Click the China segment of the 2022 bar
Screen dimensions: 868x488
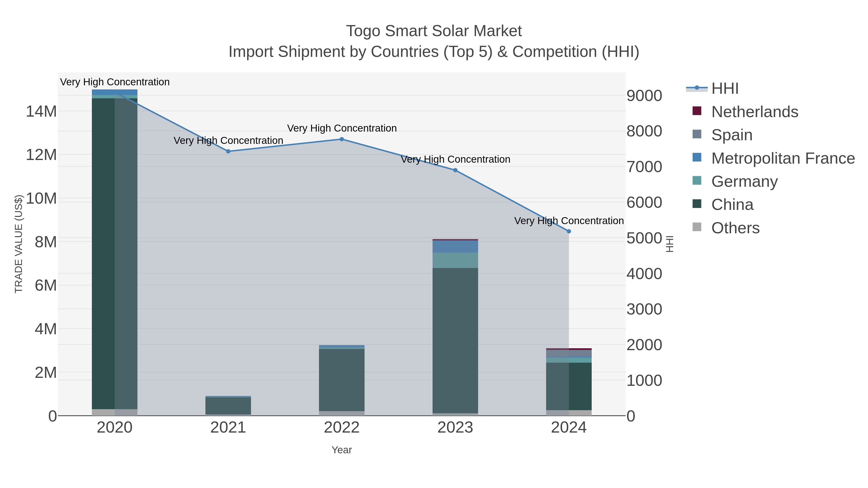(342, 380)
